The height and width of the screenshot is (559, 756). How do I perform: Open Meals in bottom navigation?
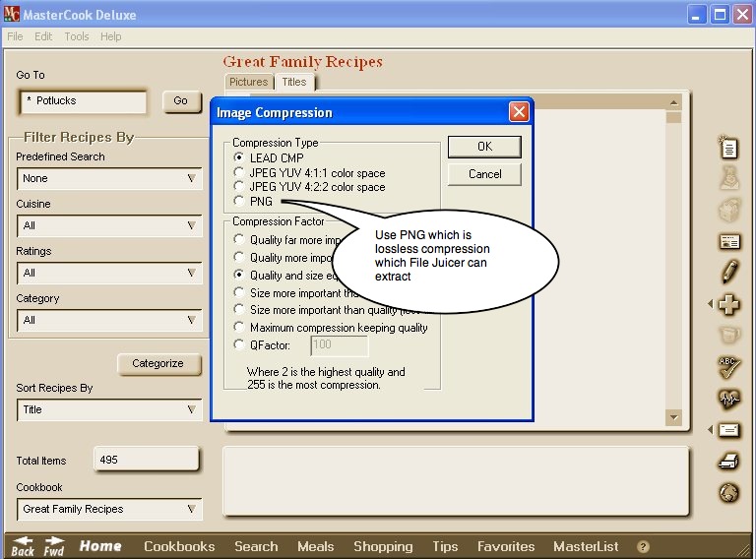tap(316, 546)
